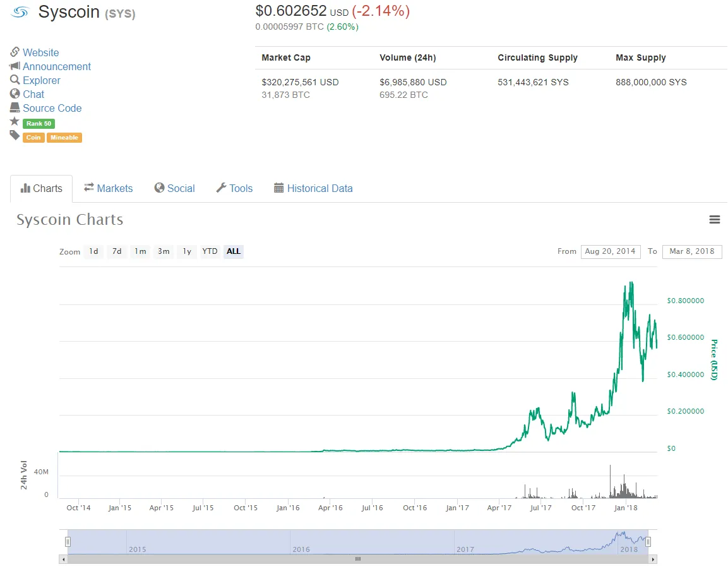Click the calendar icon in Historical Data tab
This screenshot has width=728, height=569.
[x=278, y=188]
